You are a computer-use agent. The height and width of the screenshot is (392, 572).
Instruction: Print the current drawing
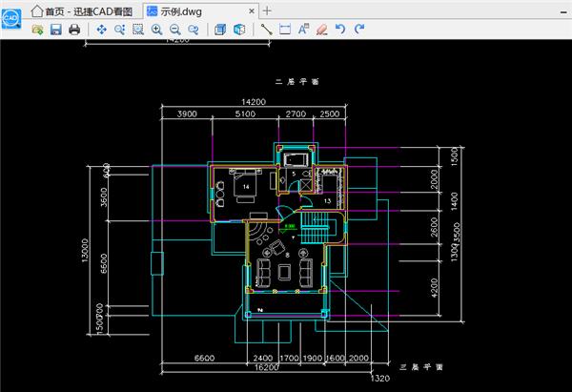click(x=74, y=30)
